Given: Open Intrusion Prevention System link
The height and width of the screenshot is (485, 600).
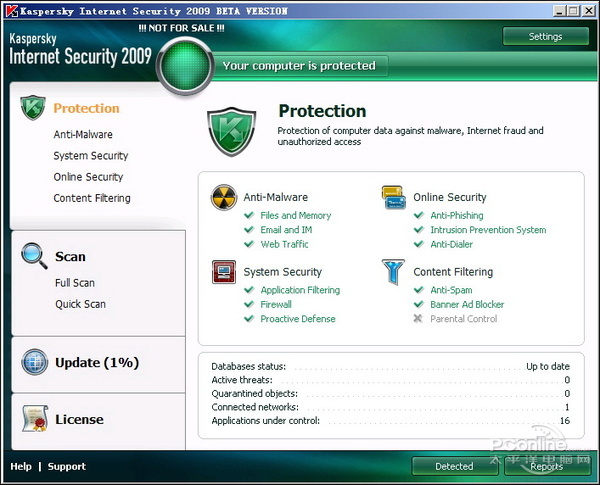Looking at the screenshot, I should click(488, 230).
